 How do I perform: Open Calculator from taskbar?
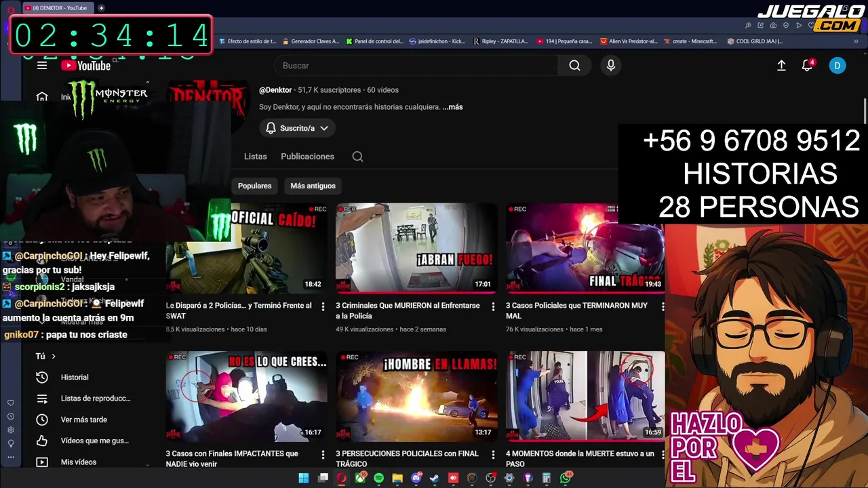[x=547, y=478]
